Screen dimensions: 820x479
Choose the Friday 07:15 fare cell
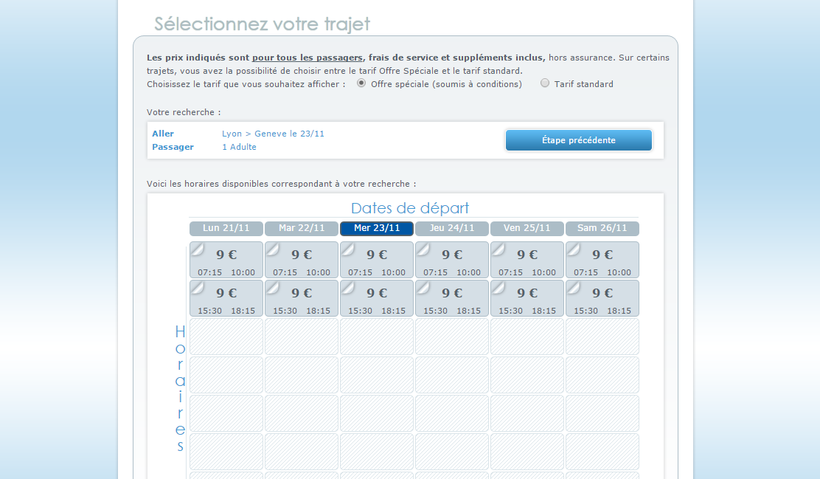click(x=527, y=260)
